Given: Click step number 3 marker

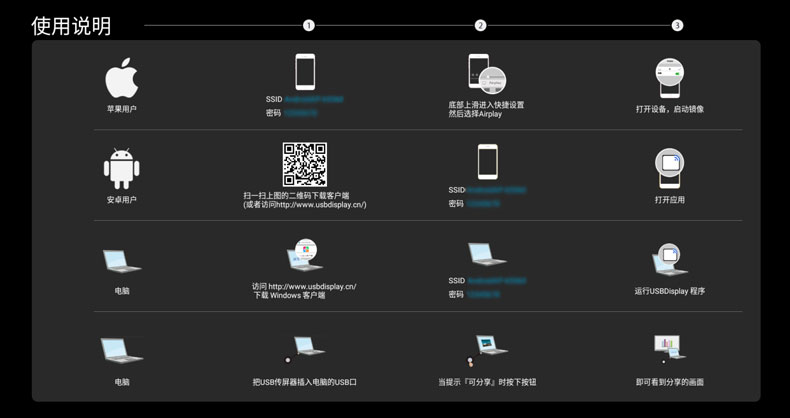Looking at the screenshot, I should coord(677,25).
